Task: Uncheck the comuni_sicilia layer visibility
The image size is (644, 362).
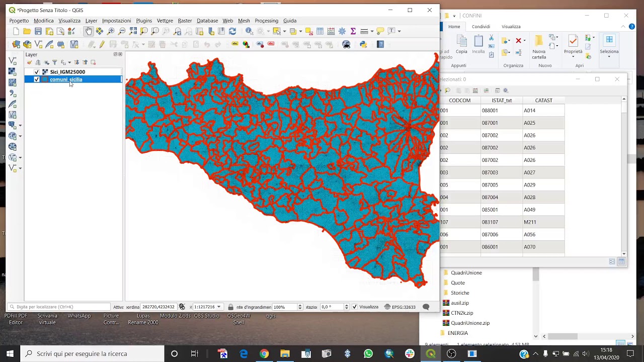Action: [36, 79]
